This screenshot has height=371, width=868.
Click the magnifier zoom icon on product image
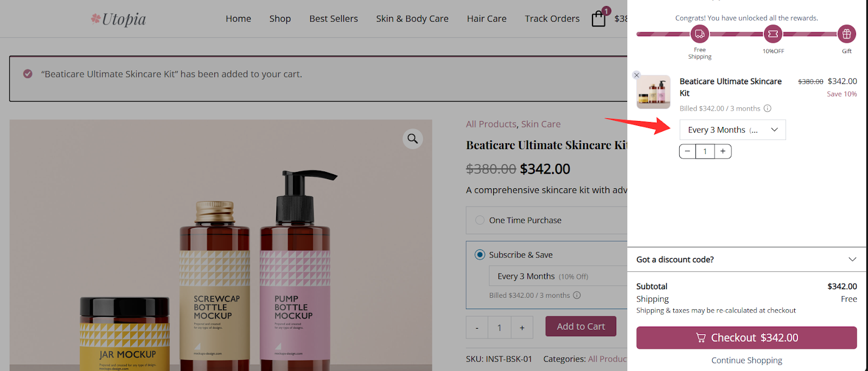(x=412, y=139)
